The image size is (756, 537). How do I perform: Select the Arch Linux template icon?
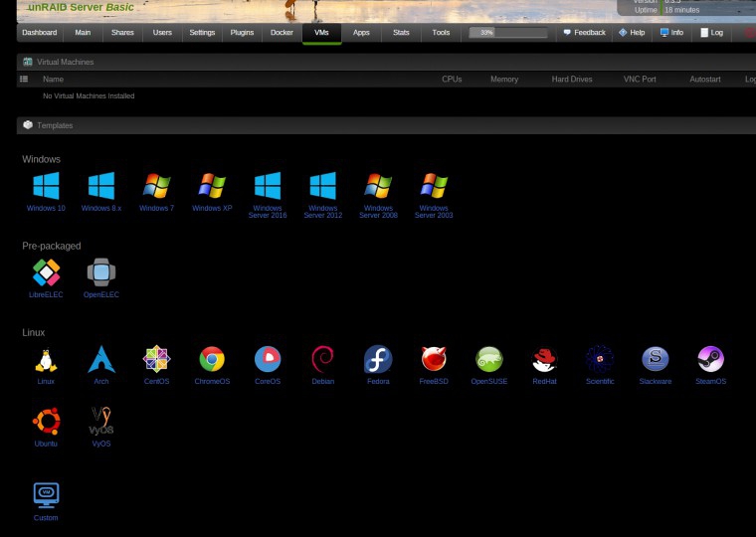[101, 359]
